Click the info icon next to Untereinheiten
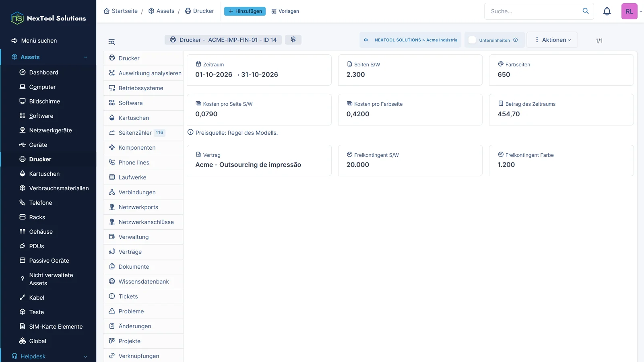Image resolution: width=644 pixels, height=362 pixels. (x=516, y=40)
